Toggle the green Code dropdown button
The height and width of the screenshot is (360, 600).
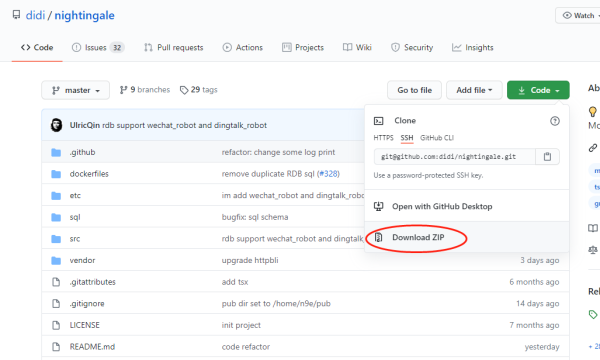point(538,90)
